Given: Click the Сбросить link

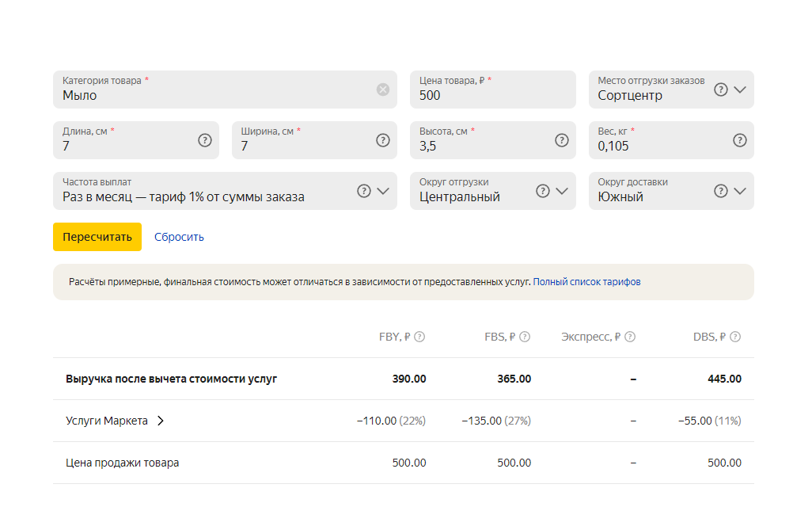Looking at the screenshot, I should pyautogui.click(x=179, y=237).
